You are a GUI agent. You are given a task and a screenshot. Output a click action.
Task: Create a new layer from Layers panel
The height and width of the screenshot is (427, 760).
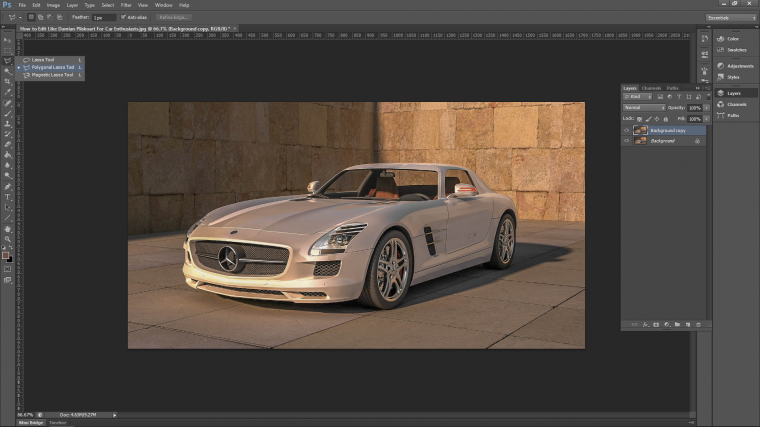coord(688,325)
